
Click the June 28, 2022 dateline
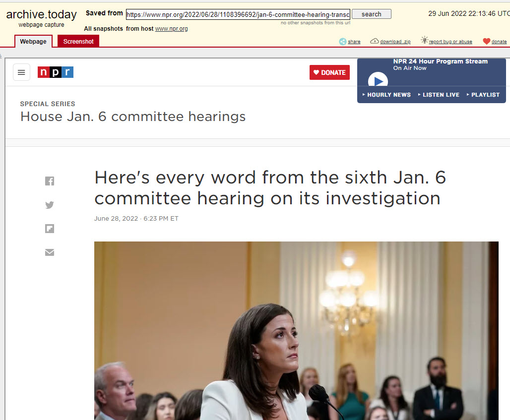(136, 219)
